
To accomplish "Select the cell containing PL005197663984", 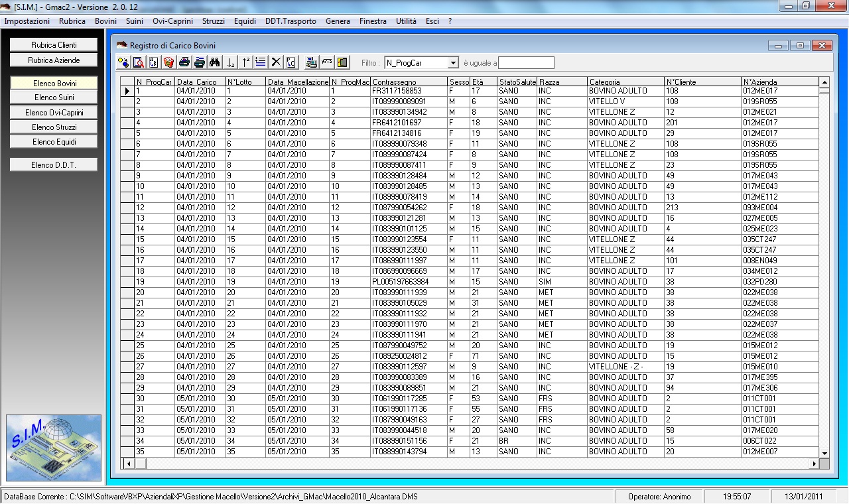I will coord(409,282).
